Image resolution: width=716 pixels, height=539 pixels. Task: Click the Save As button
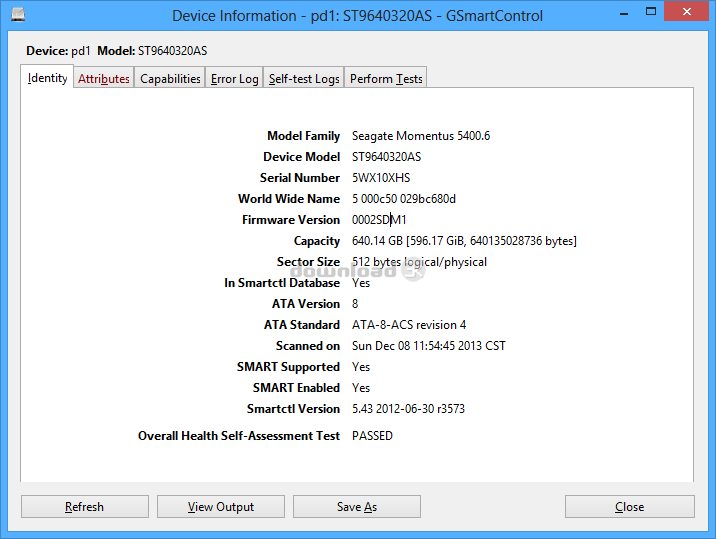click(357, 507)
